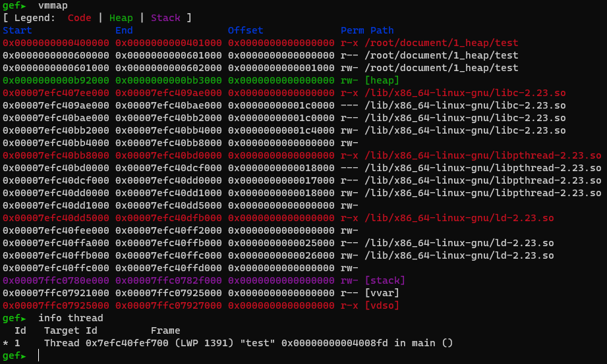Click the [stack] path entry
This screenshot has width=607, height=364.
[388, 280]
